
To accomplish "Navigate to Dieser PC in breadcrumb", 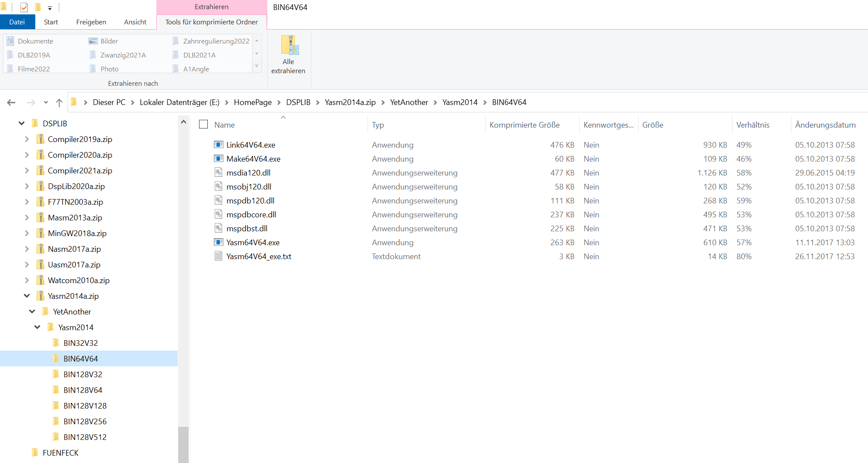I will (x=109, y=102).
